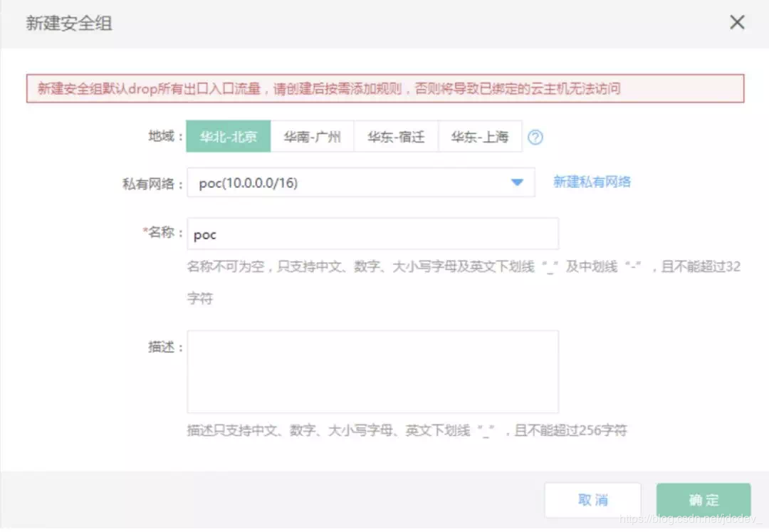The width and height of the screenshot is (769, 532).
Task: Expand the poc(10.0.0.0/16) network dropdown
Action: point(360,182)
